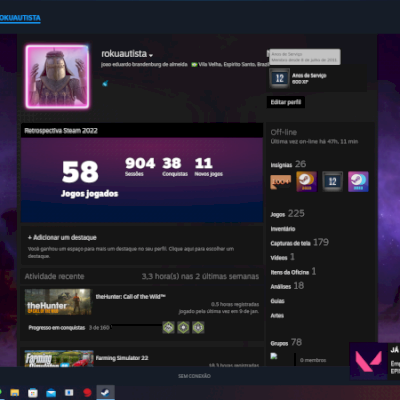This screenshot has width=400, height=400.
Task: Click the 0 membros group text
Action: click(x=313, y=360)
